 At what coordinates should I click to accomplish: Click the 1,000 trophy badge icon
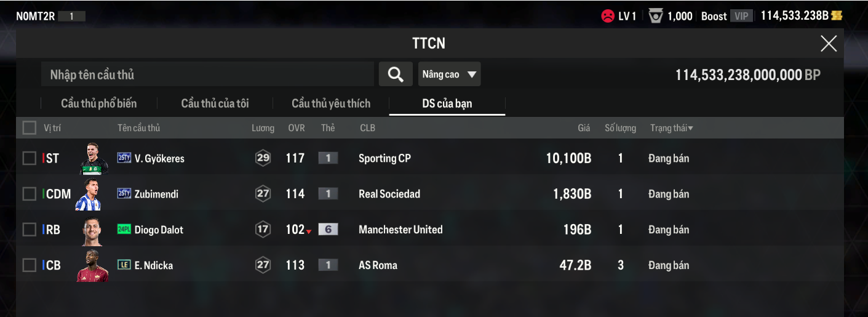coord(655,17)
